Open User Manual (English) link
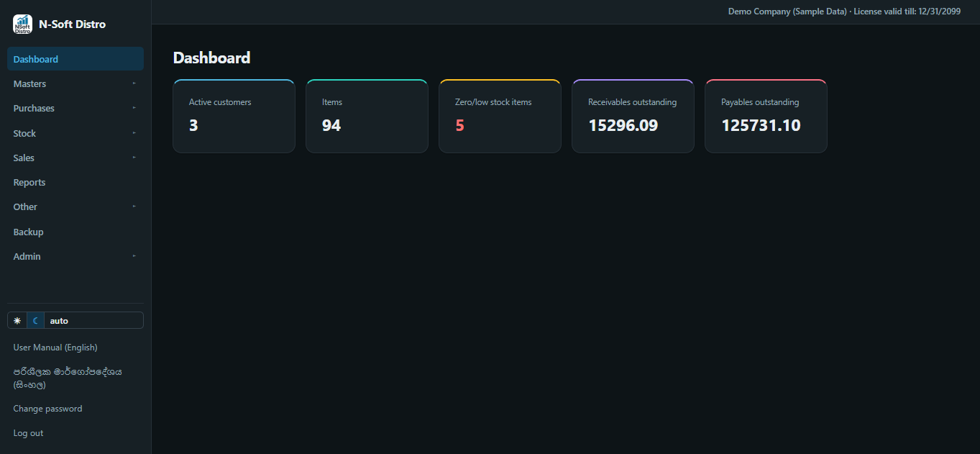980x454 pixels. tap(55, 348)
